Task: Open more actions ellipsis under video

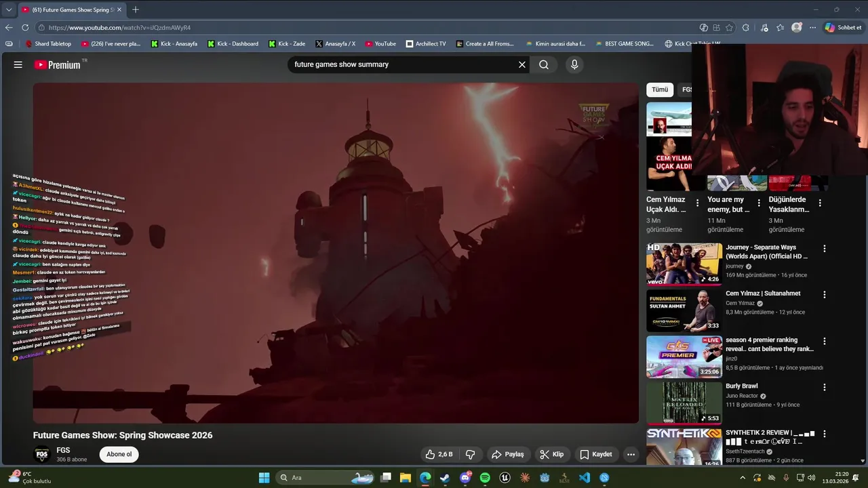Action: pos(631,454)
